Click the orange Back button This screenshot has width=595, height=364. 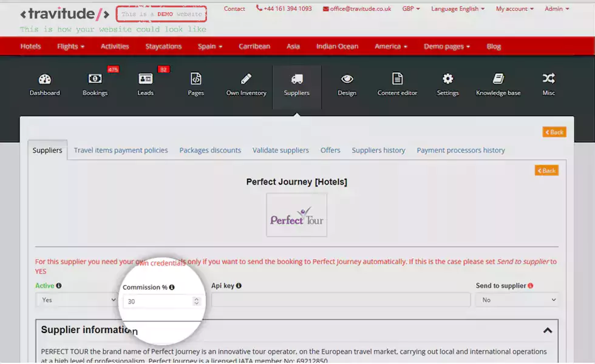554,131
